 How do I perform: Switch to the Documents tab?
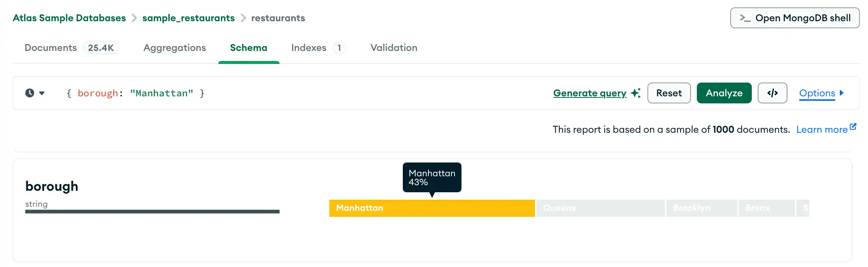(51, 48)
